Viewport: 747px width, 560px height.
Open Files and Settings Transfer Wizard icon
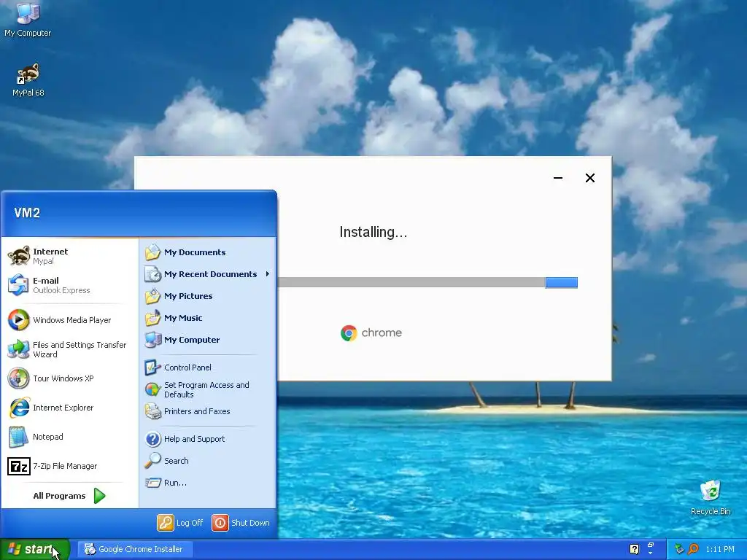(x=18, y=349)
